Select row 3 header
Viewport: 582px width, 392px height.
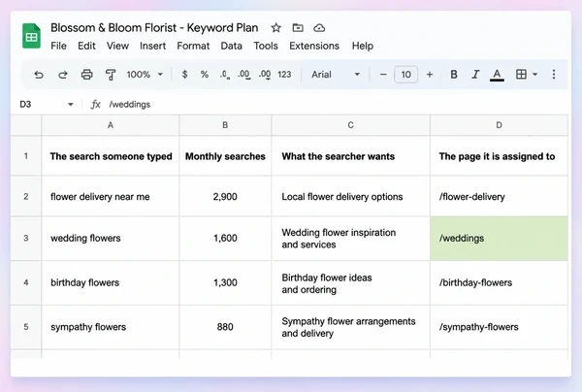[26, 238]
